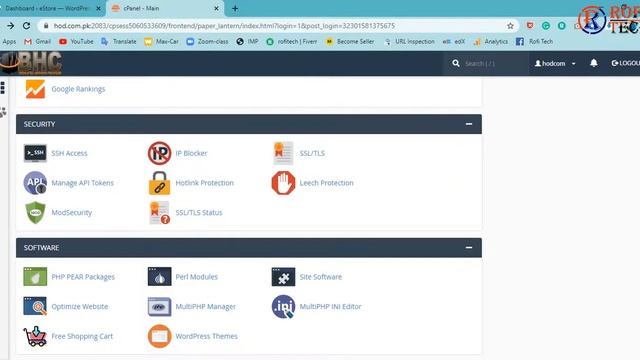Close the cPanel - Main tab
The height and width of the screenshot is (360, 640).
tap(216, 8)
